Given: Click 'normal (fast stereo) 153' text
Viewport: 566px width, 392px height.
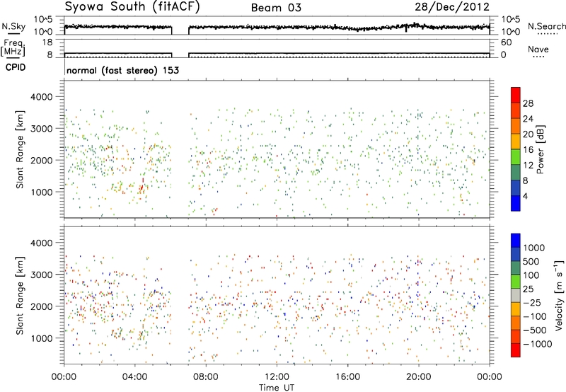Looking at the screenshot, I should pos(122,70).
